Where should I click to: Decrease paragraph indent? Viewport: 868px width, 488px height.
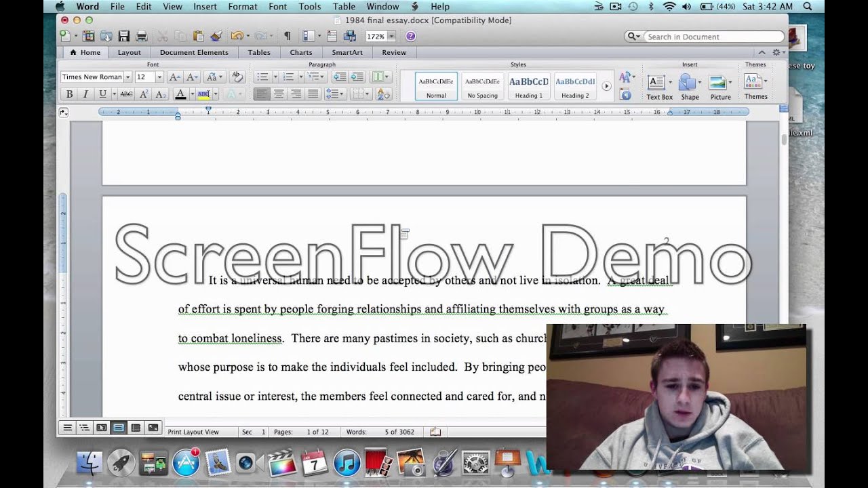click(340, 77)
